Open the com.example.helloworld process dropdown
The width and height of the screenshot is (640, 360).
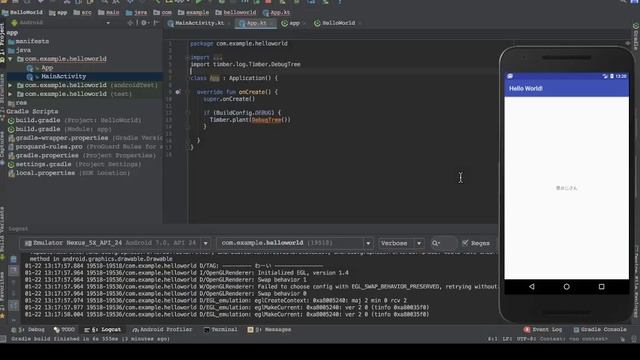point(295,243)
